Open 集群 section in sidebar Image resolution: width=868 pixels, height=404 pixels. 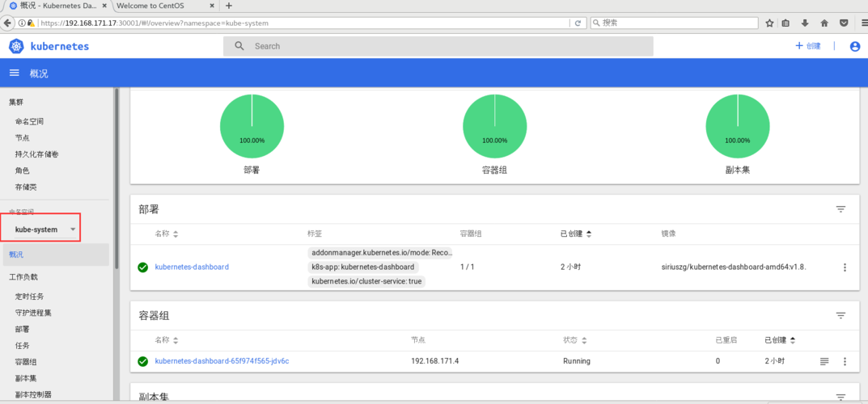(x=16, y=103)
